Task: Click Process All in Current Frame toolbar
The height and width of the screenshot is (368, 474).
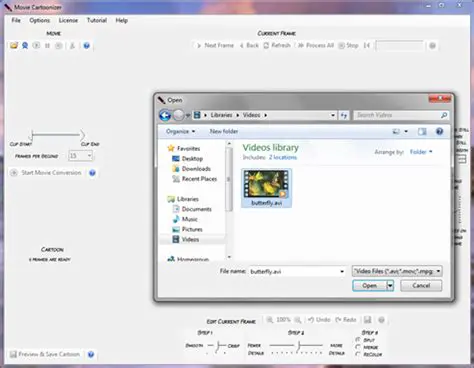Action: 316,45
